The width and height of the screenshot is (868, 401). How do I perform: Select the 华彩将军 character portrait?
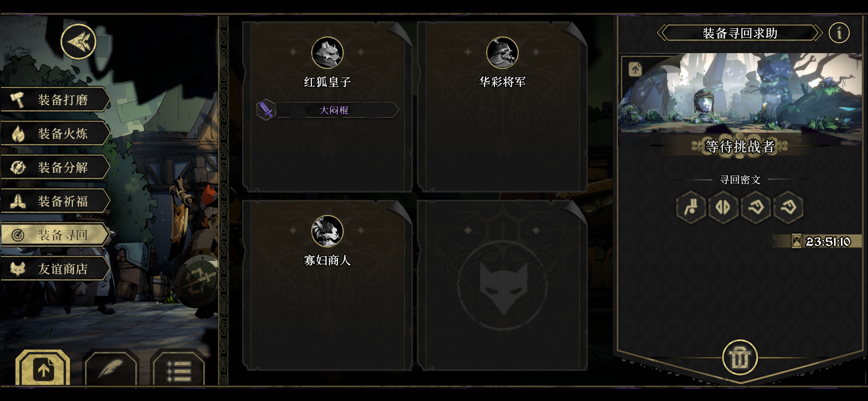[502, 53]
